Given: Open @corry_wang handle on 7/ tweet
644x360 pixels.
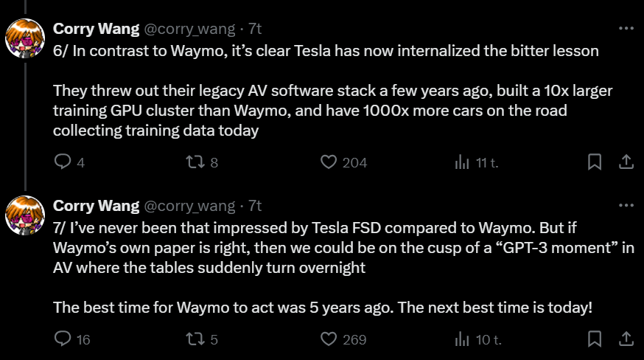Looking at the screenshot, I should (x=190, y=206).
